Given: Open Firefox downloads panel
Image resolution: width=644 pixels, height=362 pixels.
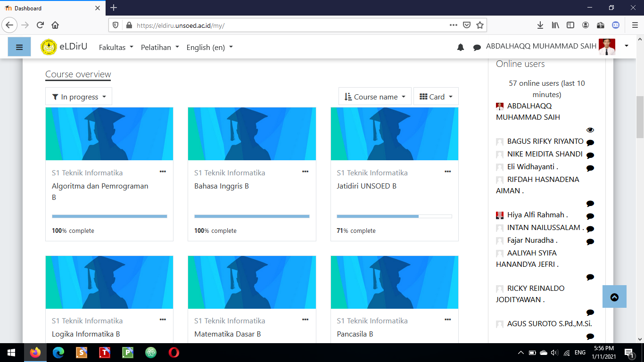Looking at the screenshot, I should 540,25.
